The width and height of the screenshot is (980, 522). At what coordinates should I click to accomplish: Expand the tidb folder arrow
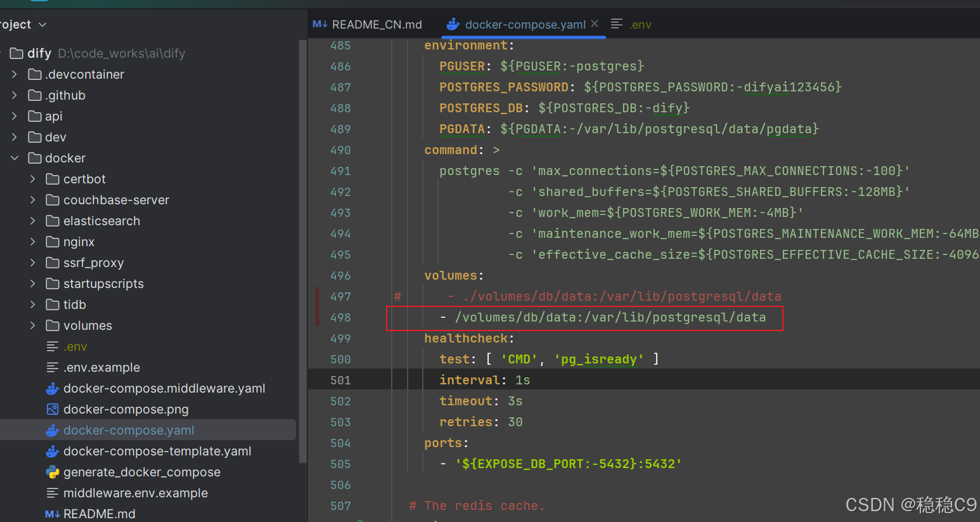(x=33, y=304)
